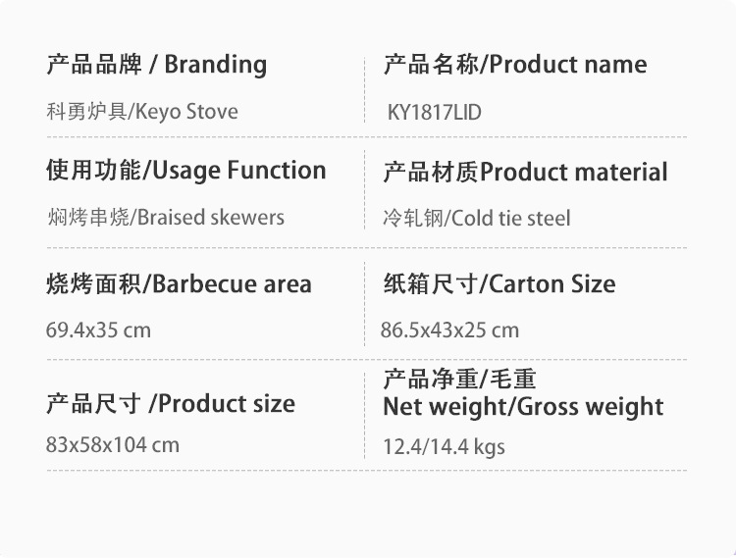
Task: Select the barbecue area value 69.4x35 cm
Action: [98, 330]
